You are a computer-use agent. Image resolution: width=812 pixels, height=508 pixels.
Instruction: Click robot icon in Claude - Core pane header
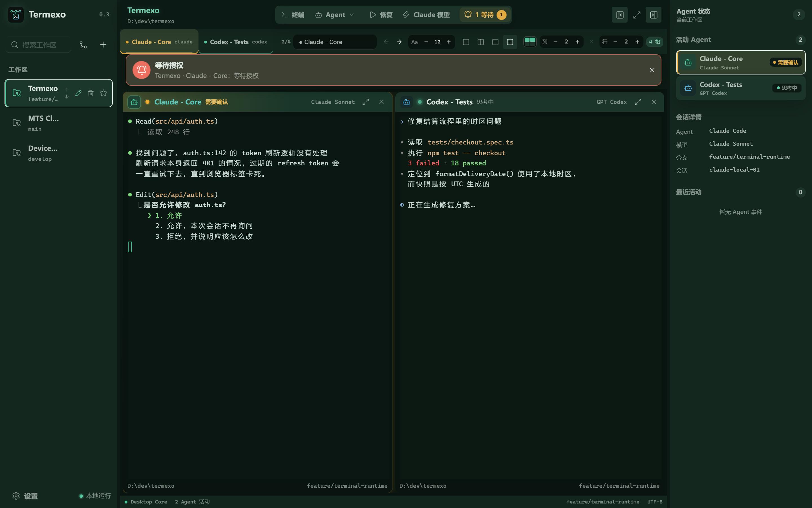134,102
